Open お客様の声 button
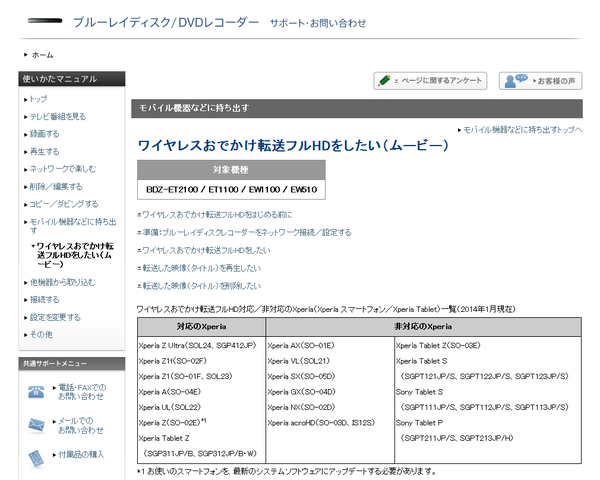The height and width of the screenshot is (480, 600). [540, 81]
